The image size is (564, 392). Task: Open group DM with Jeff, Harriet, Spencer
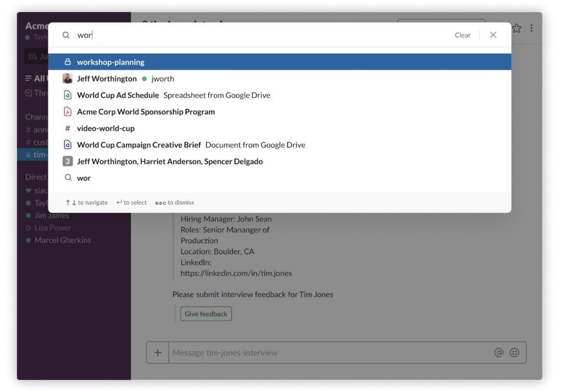279,161
